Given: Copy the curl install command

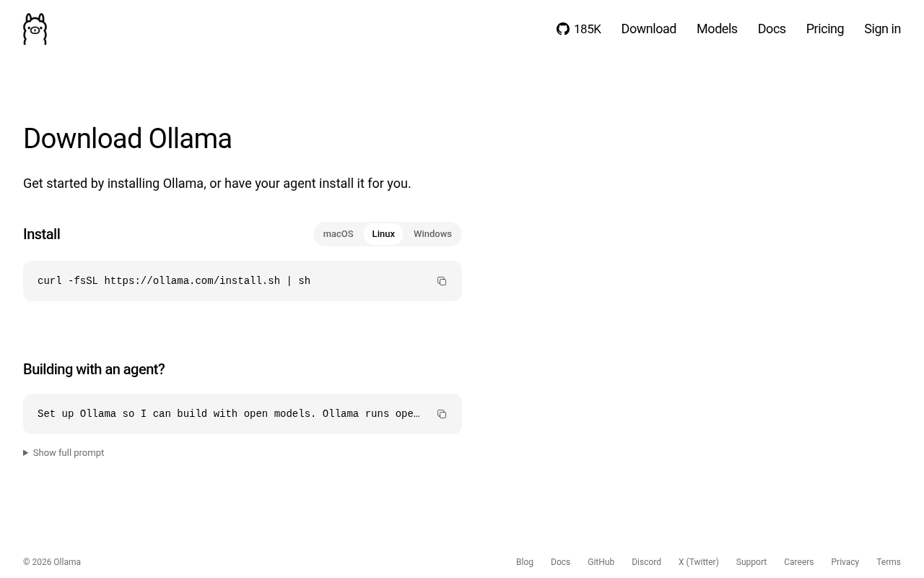Looking at the screenshot, I should pyautogui.click(x=442, y=281).
